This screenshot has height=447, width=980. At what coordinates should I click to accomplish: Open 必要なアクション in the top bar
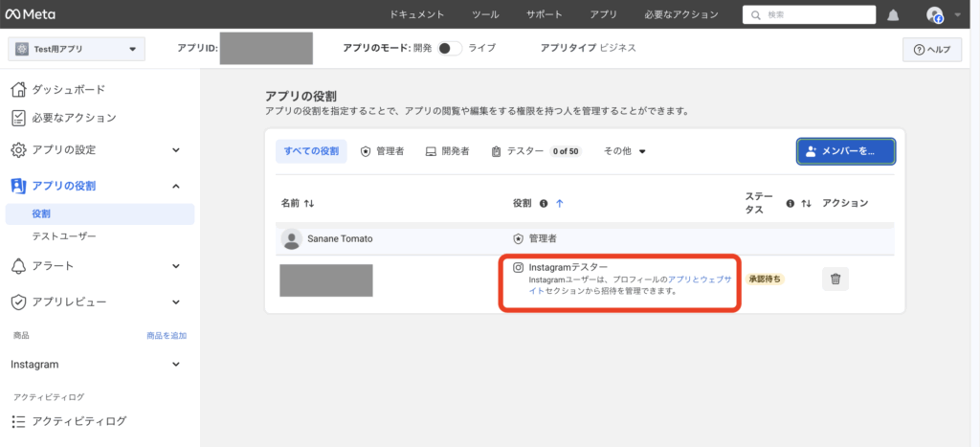coord(681,14)
